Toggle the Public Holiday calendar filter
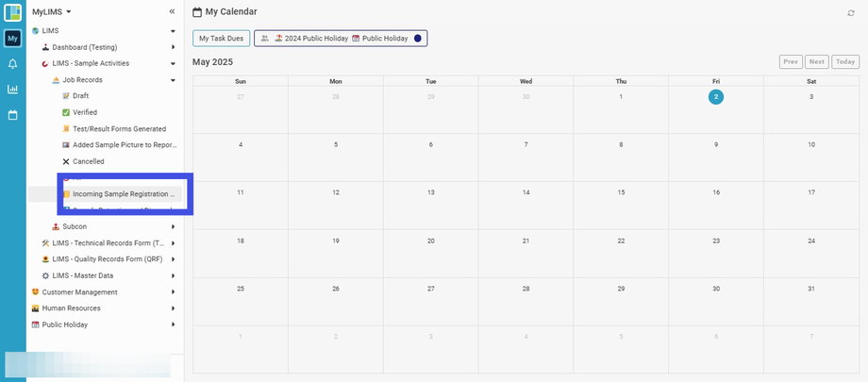The image size is (868, 382). (380, 38)
